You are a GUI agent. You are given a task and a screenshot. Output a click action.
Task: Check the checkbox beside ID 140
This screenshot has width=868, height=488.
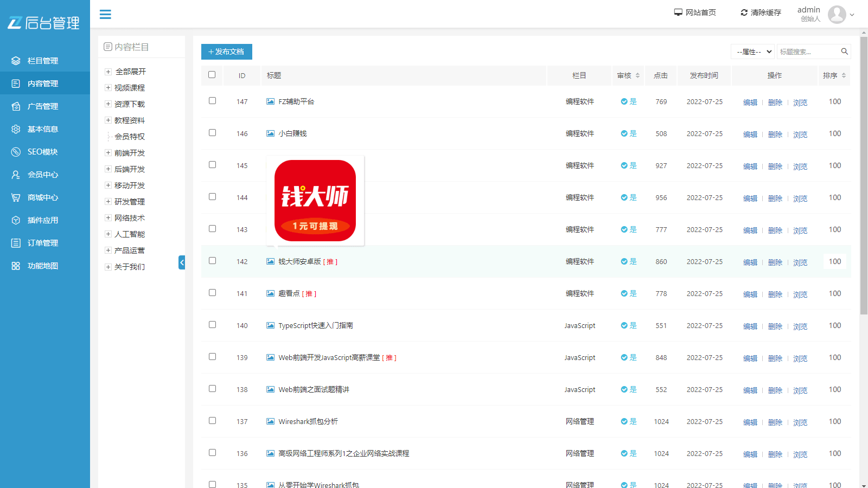click(212, 324)
